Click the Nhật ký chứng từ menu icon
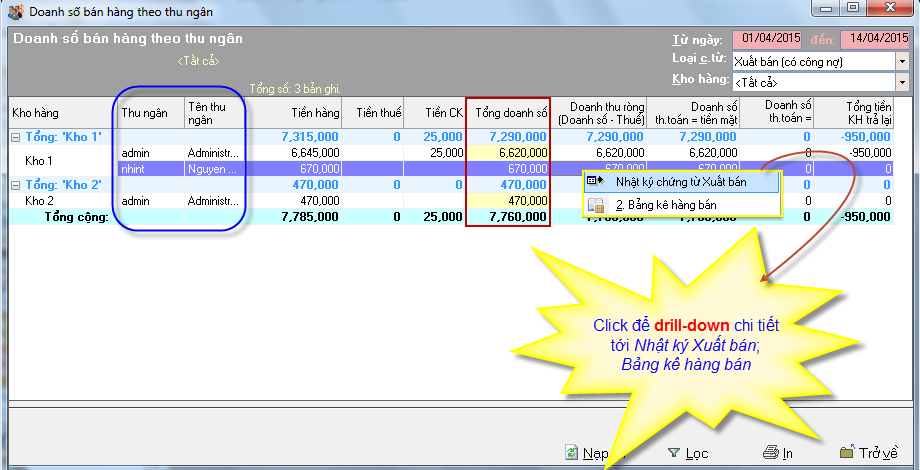The width and height of the screenshot is (920, 470). tap(595, 182)
